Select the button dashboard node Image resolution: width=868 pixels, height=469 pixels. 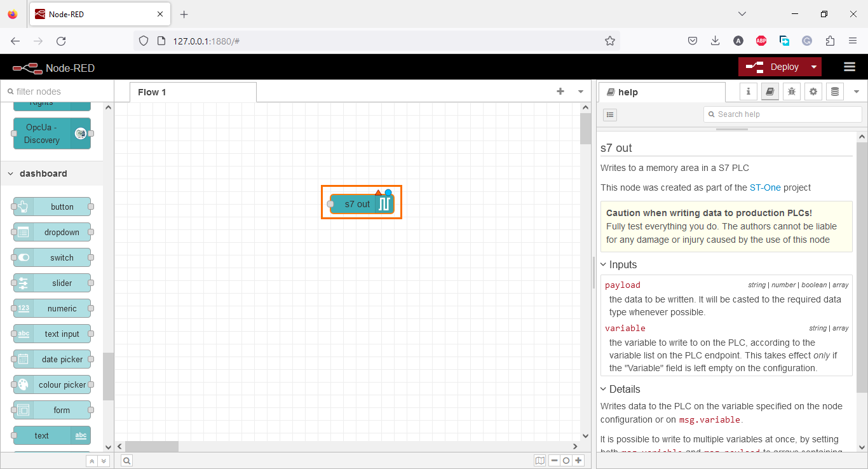pyautogui.click(x=52, y=207)
